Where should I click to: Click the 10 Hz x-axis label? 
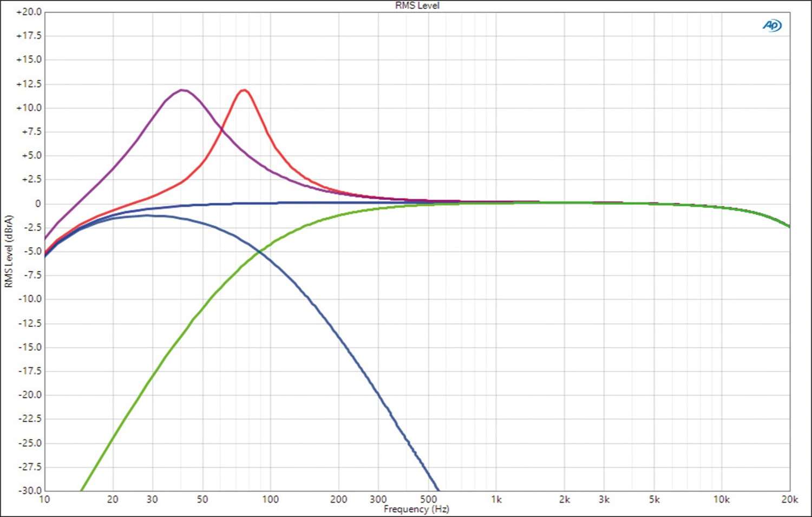[44, 499]
